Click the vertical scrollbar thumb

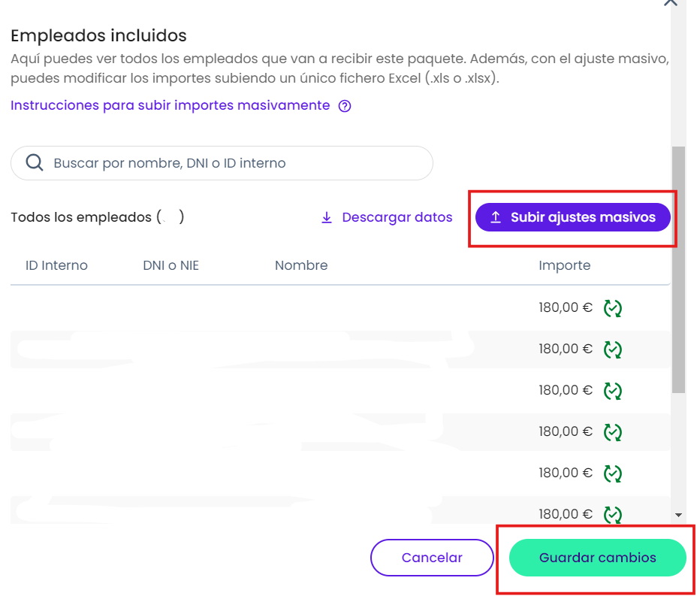pos(678,271)
